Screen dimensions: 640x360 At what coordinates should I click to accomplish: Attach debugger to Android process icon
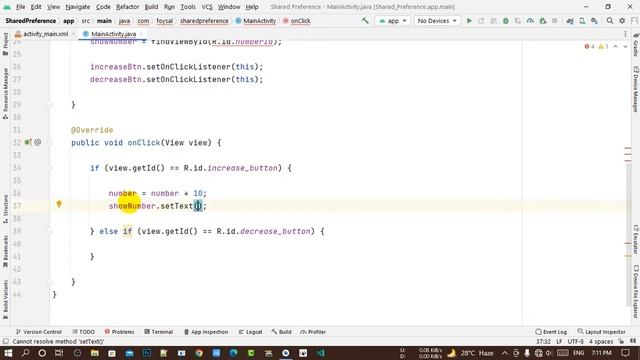point(542,20)
